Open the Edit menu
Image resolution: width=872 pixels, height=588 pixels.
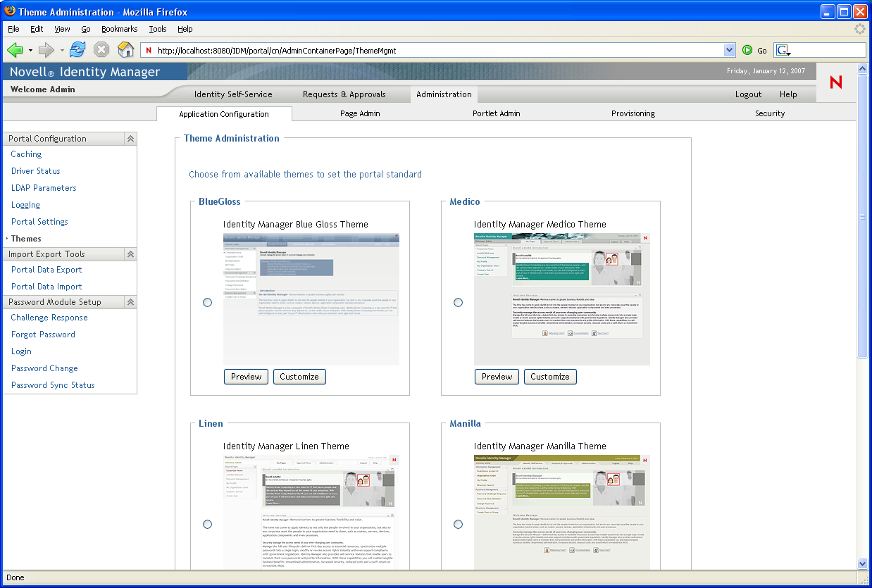[x=37, y=29]
